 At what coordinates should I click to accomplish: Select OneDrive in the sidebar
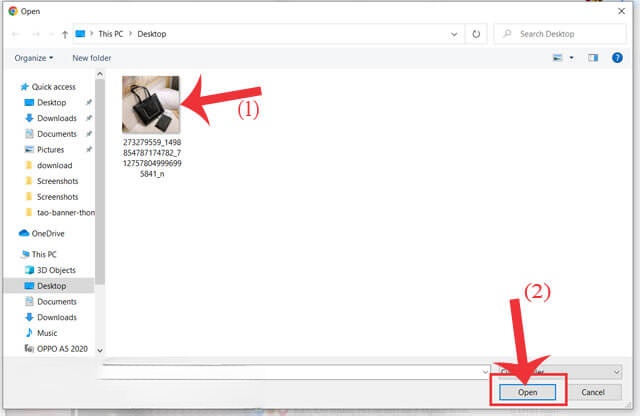click(x=48, y=234)
